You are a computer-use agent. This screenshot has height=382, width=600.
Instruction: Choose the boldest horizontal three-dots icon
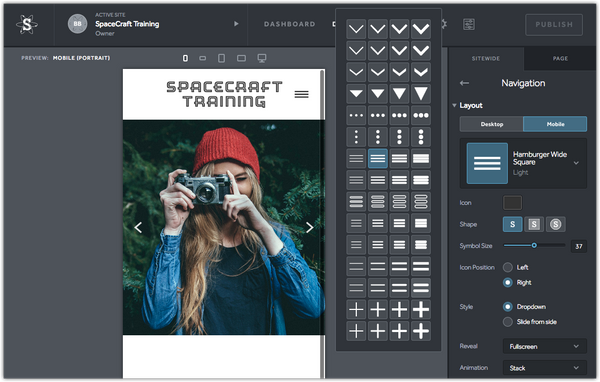[421, 115]
